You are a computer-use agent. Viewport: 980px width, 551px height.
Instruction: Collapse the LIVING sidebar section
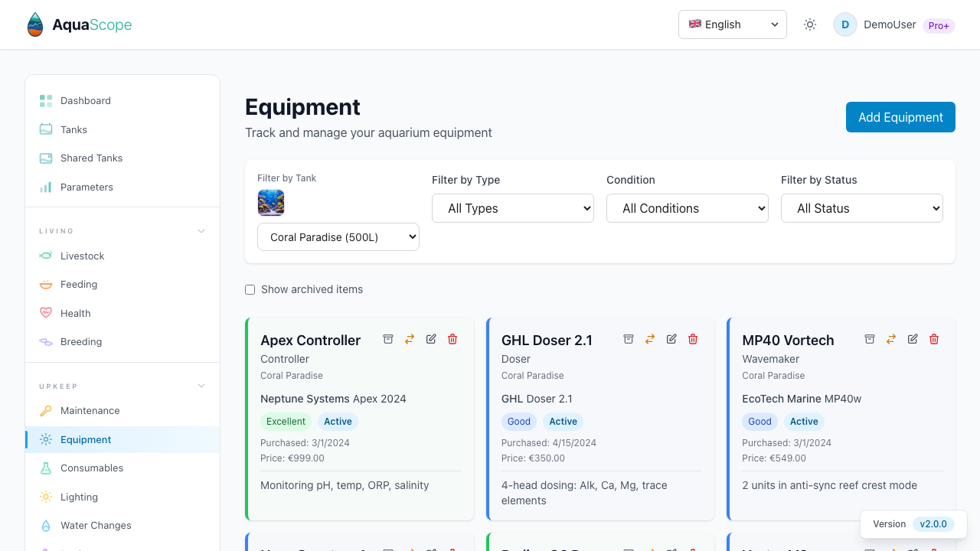pos(201,230)
